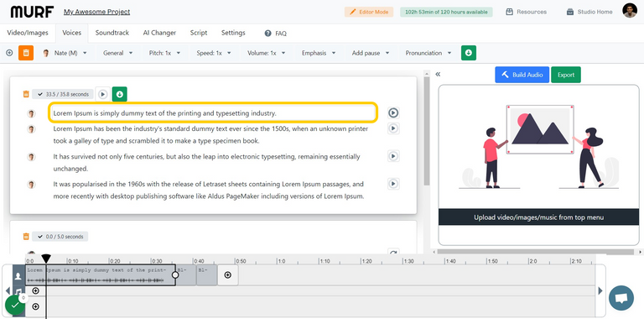Click the 'It was popularised in the 1960s' text
Screen dimensions: 644x319
(209, 190)
